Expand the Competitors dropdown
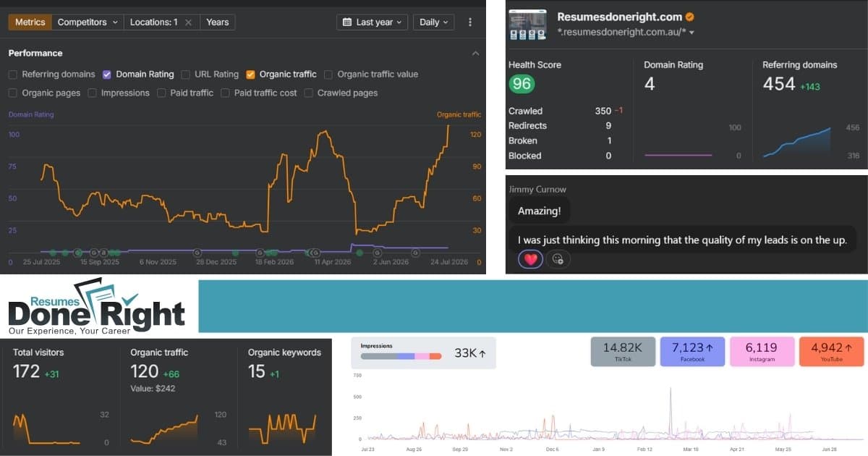Viewport: 868px width, 456px height. pos(88,22)
